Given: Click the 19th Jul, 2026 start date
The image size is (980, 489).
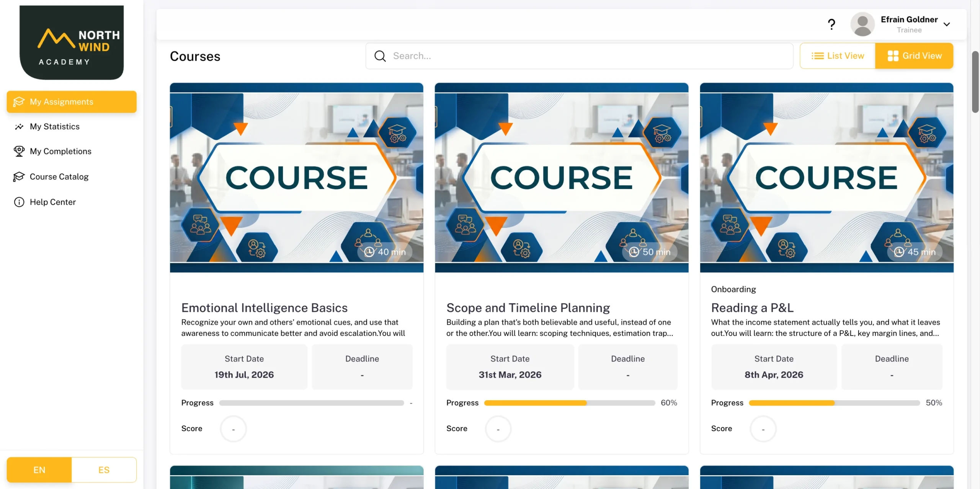Looking at the screenshot, I should click(244, 375).
